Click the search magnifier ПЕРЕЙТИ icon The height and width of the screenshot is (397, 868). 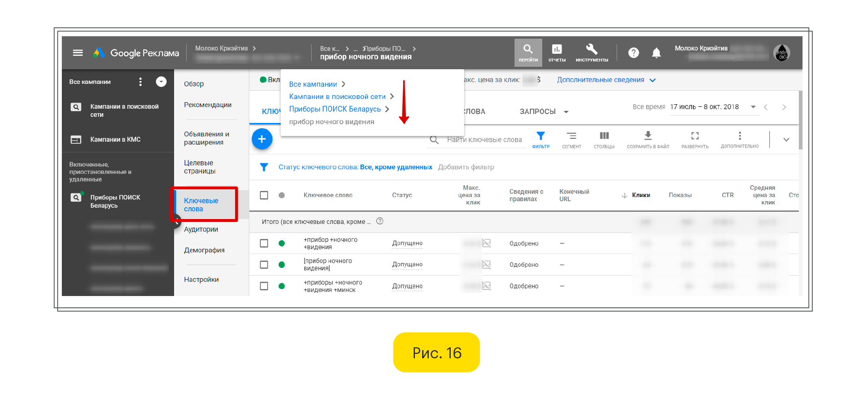pos(528,53)
